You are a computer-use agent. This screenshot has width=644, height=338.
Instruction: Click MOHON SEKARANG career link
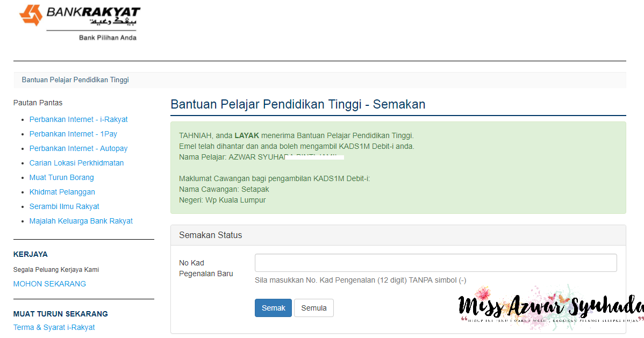click(49, 284)
